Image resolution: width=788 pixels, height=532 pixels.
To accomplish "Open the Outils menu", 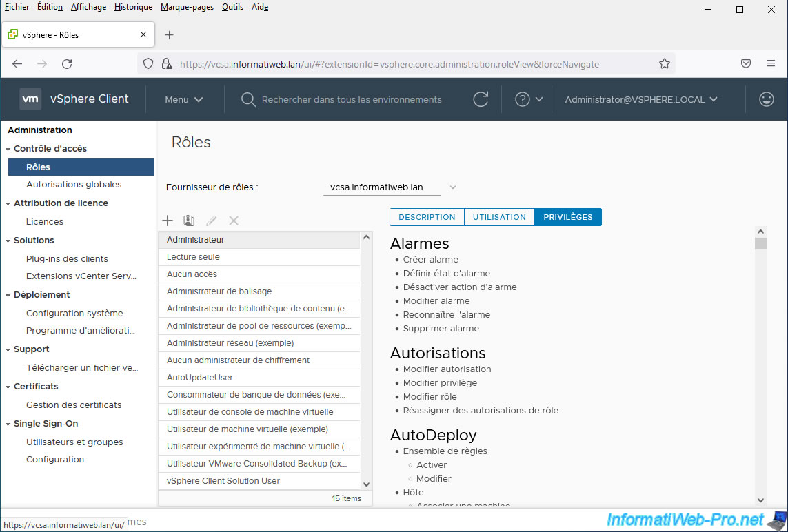I will (233, 7).
